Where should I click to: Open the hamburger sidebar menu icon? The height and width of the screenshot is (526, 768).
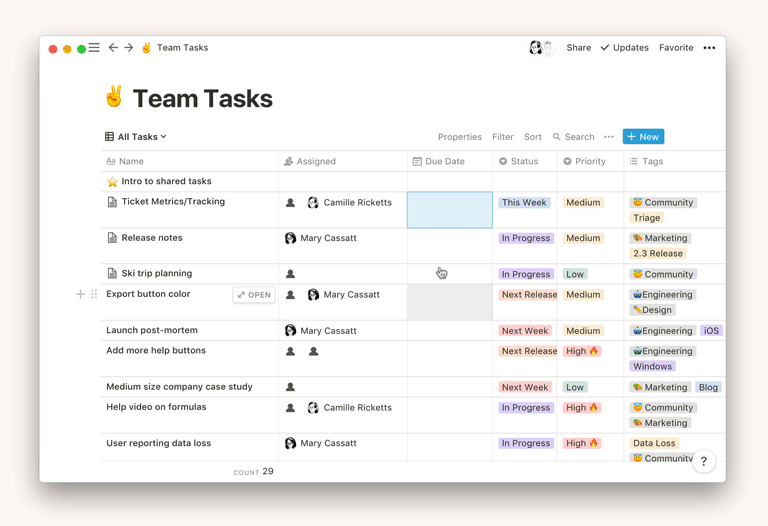pos(94,48)
